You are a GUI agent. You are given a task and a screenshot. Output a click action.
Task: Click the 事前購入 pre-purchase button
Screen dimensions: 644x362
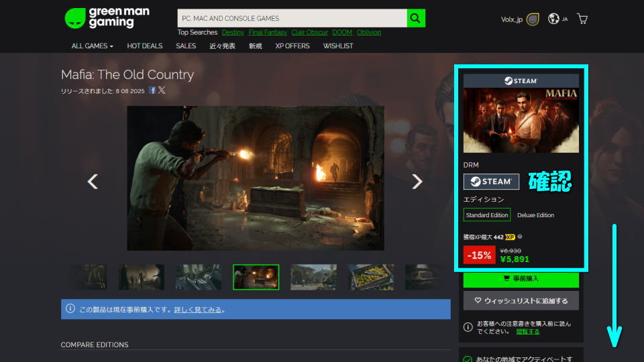tap(521, 279)
